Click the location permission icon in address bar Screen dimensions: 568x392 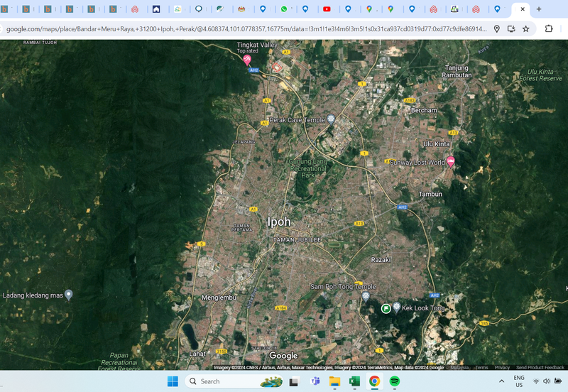497,29
